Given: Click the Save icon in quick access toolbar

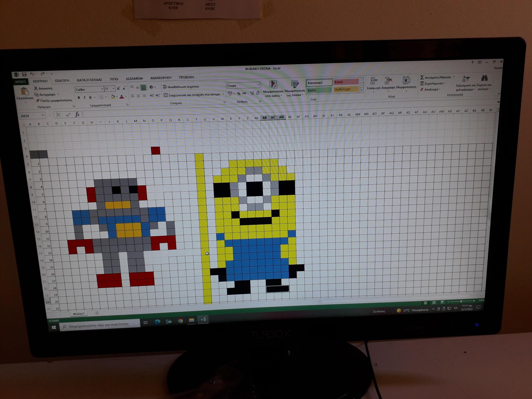Looking at the screenshot, I should (24, 74).
